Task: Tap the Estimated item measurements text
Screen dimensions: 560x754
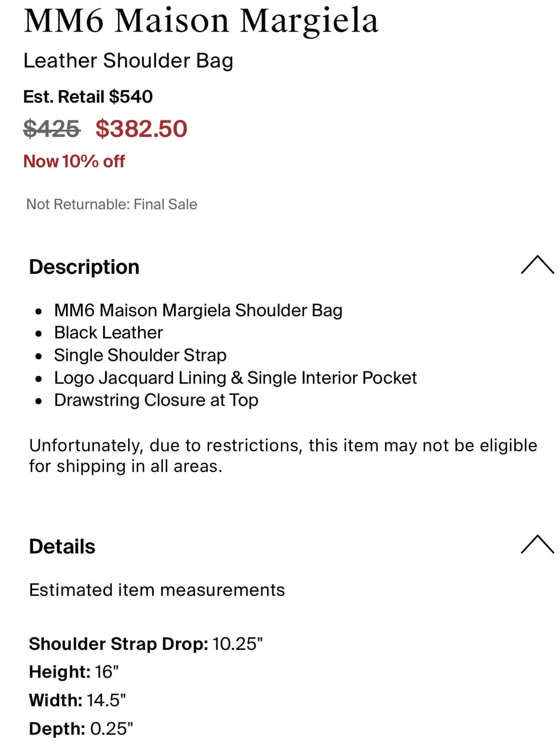Action: click(x=157, y=590)
